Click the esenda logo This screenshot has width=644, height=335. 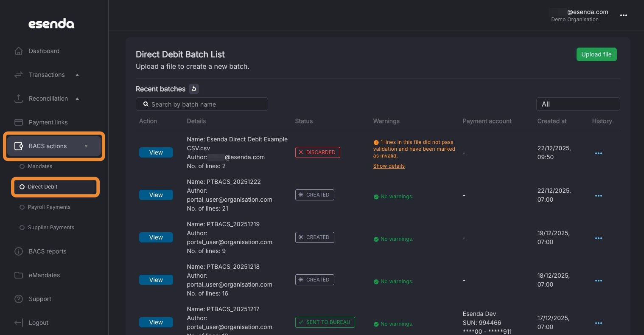coord(51,24)
